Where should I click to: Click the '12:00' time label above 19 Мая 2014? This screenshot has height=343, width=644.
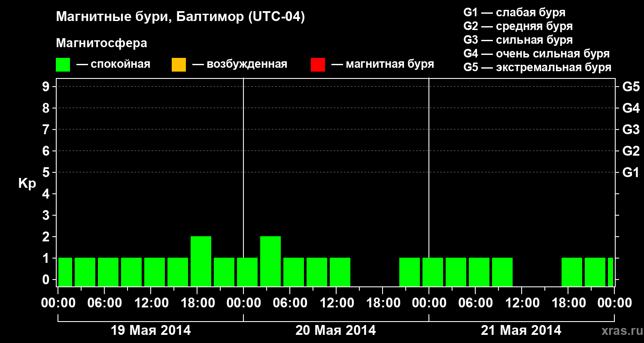[151, 303]
